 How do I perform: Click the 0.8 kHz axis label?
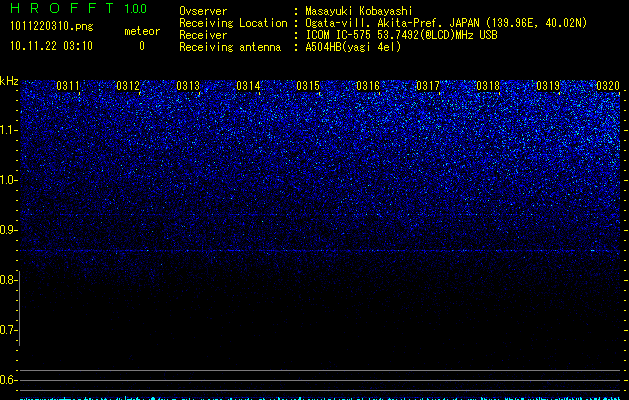9,280
